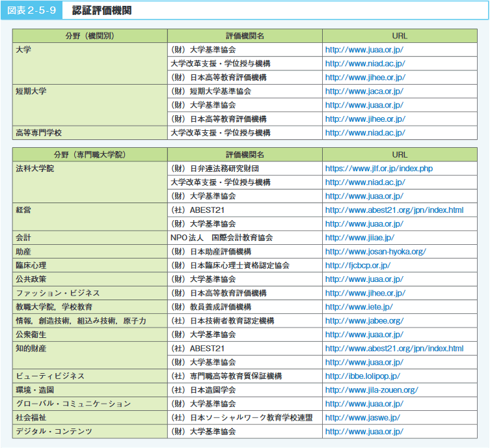Select the （財）日本臨床心理士資格認定協会 cell
This screenshot has width=490, height=448.
245,266
